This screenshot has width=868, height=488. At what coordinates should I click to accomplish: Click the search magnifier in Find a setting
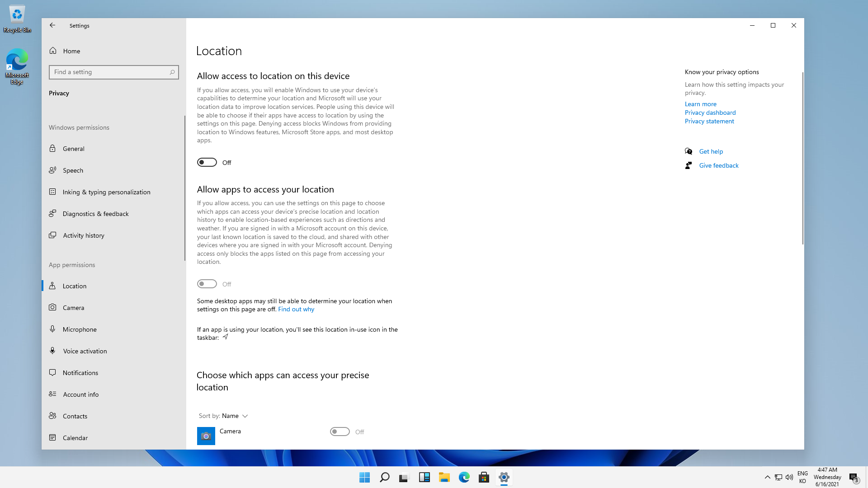(x=172, y=72)
